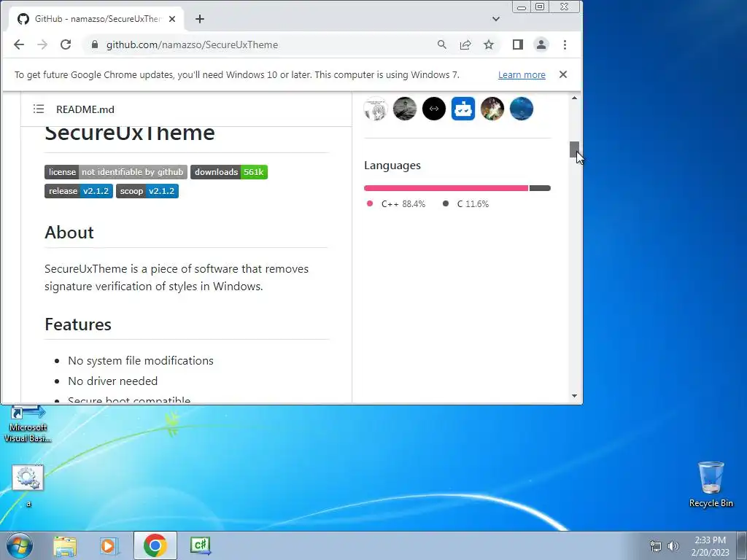Open blue globe contributor avatar

tap(521, 109)
